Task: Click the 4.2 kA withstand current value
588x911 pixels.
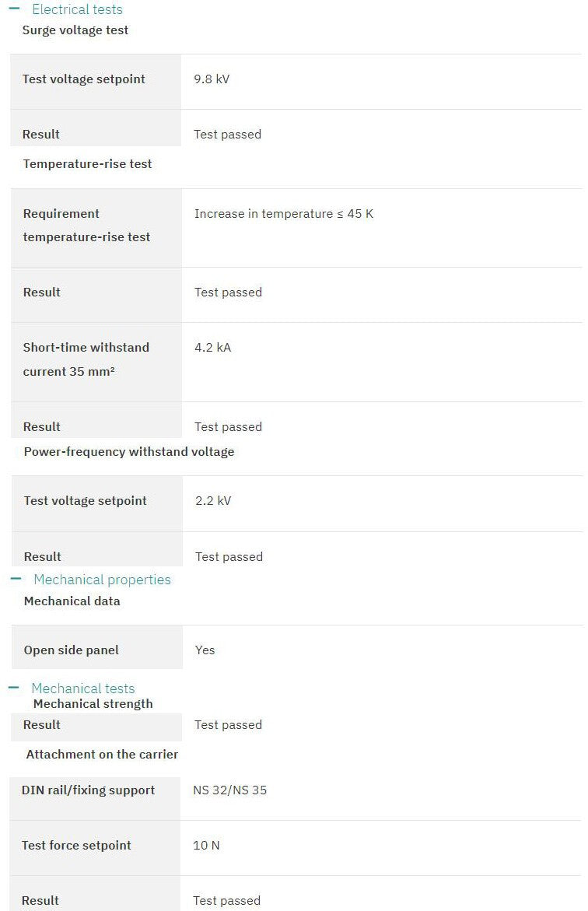Action: [x=212, y=347]
